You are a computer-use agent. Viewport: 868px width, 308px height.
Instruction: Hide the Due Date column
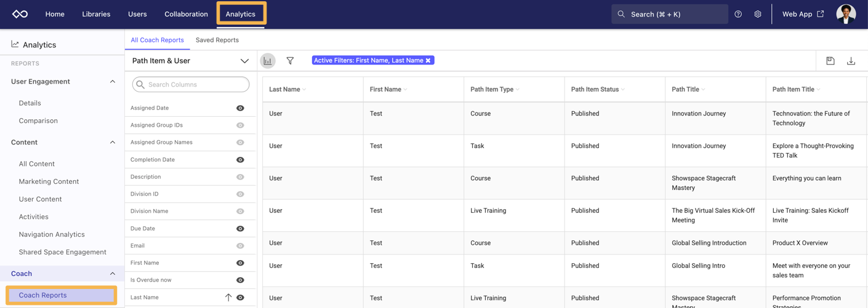coord(240,229)
